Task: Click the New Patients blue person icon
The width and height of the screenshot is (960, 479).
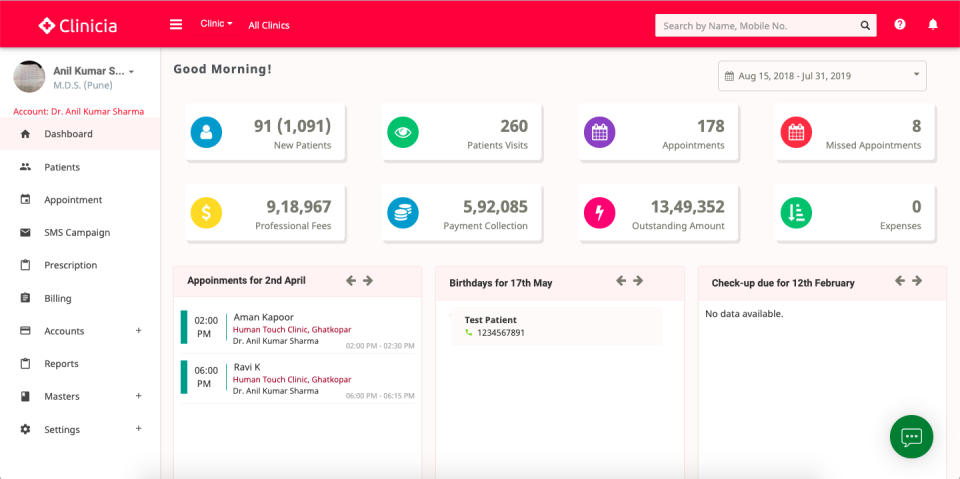Action: tap(206, 132)
